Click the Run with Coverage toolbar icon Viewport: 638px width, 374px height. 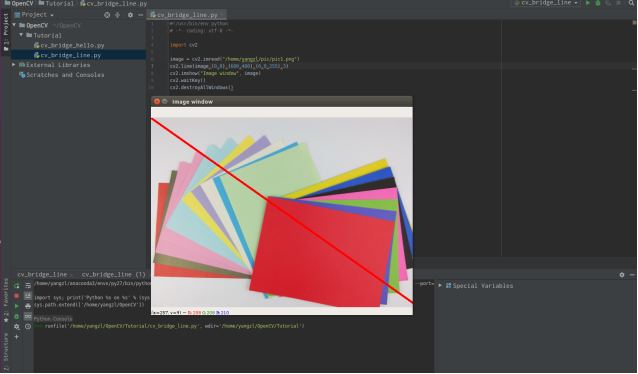pyautogui.click(x=608, y=3)
